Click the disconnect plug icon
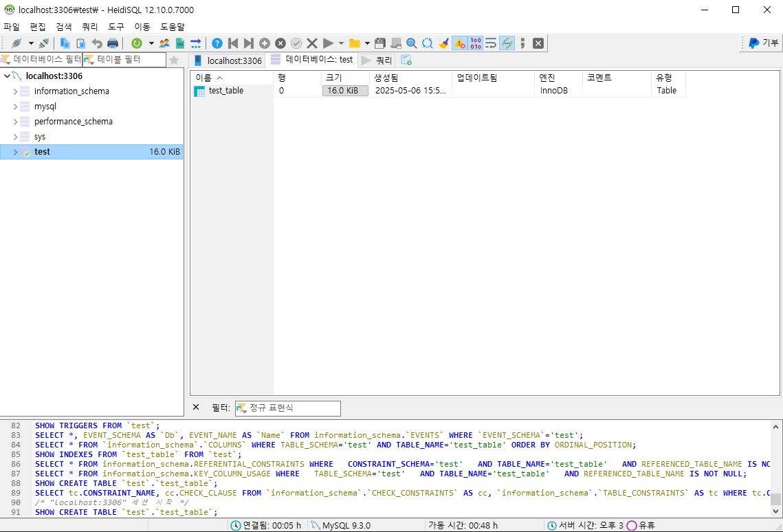The width and height of the screenshot is (783, 532). tap(44, 43)
